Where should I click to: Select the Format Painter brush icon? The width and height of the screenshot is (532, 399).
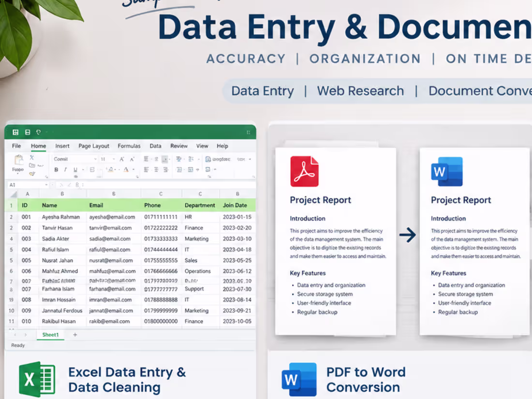coord(32,173)
